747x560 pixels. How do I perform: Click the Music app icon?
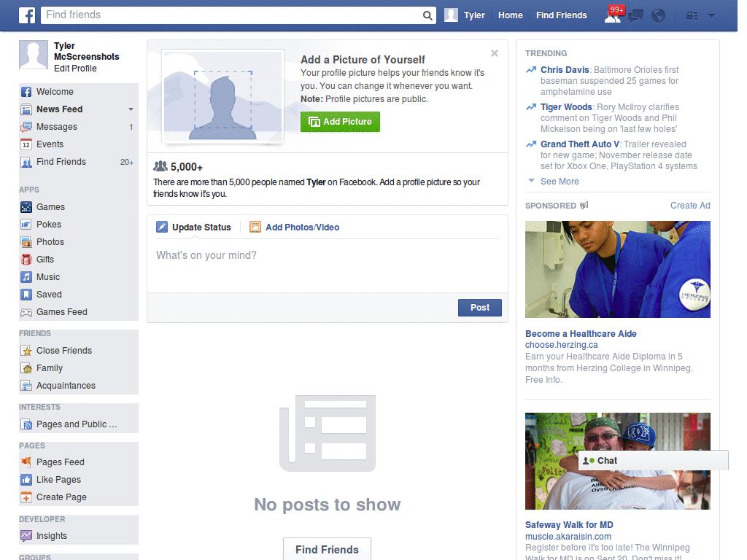(x=26, y=277)
